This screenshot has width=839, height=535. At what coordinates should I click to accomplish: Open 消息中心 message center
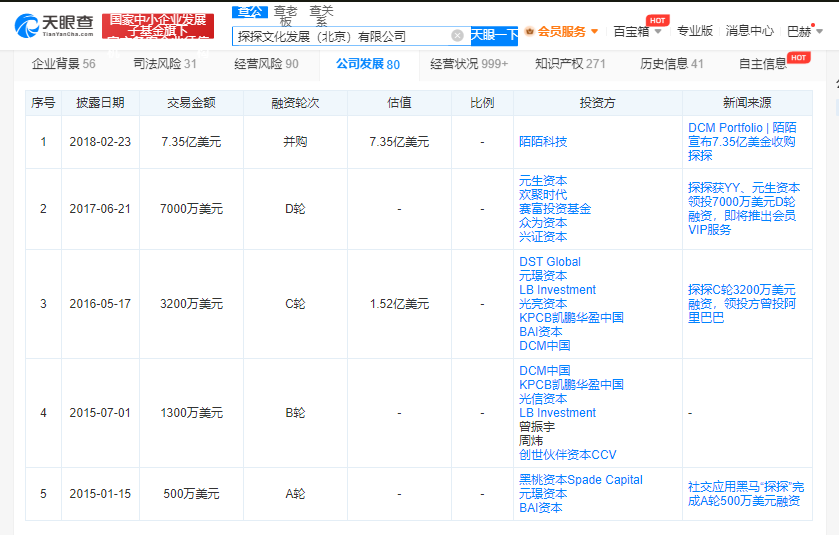[x=749, y=31]
